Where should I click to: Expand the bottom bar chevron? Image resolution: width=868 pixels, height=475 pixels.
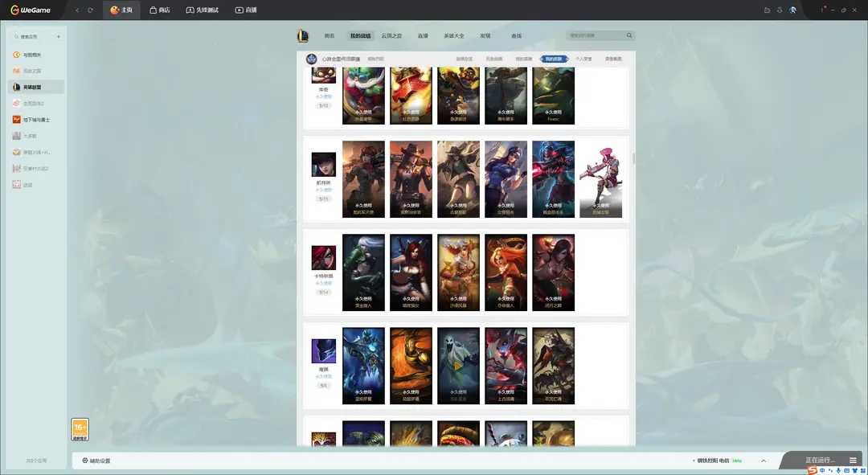tap(764, 461)
